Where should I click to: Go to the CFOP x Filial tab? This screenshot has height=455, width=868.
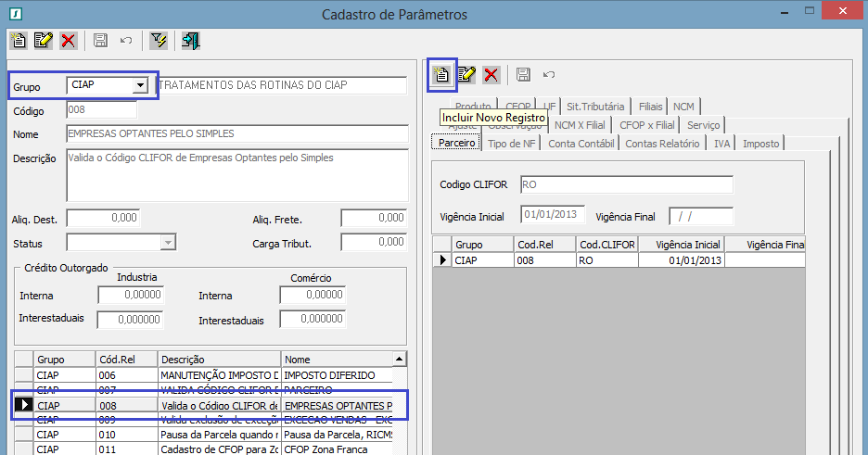645,125
